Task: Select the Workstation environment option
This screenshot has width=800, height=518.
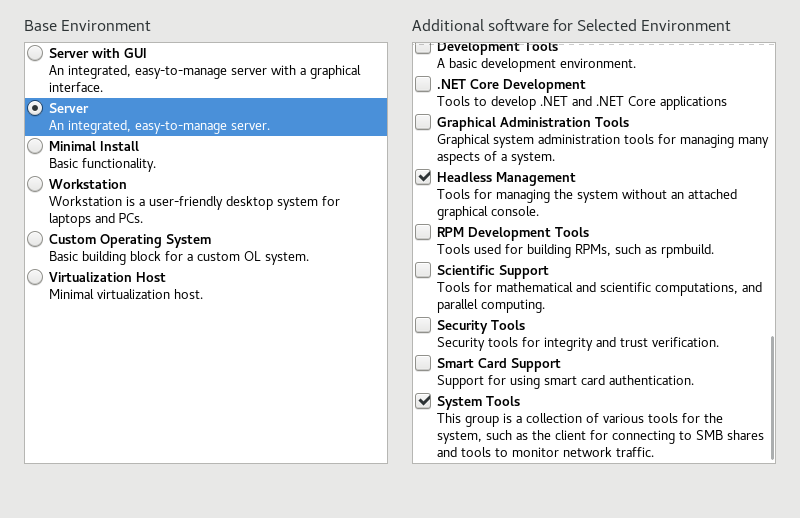Action: (x=35, y=184)
